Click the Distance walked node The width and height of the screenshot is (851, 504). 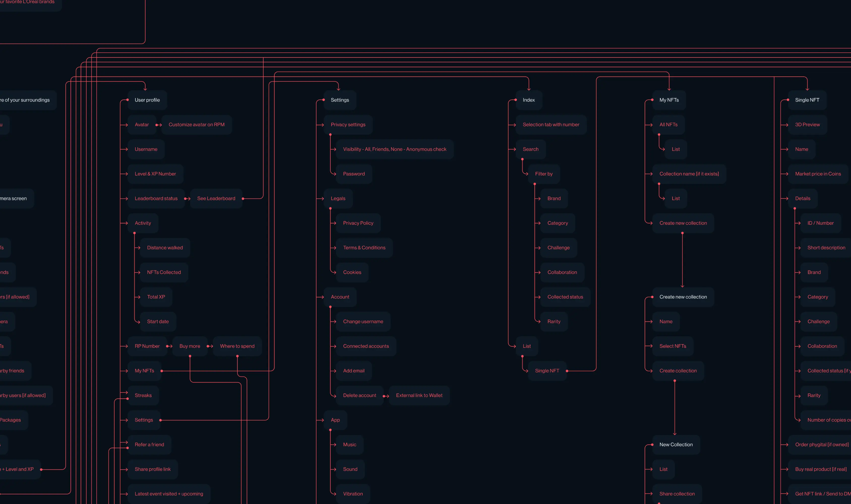[x=165, y=247]
